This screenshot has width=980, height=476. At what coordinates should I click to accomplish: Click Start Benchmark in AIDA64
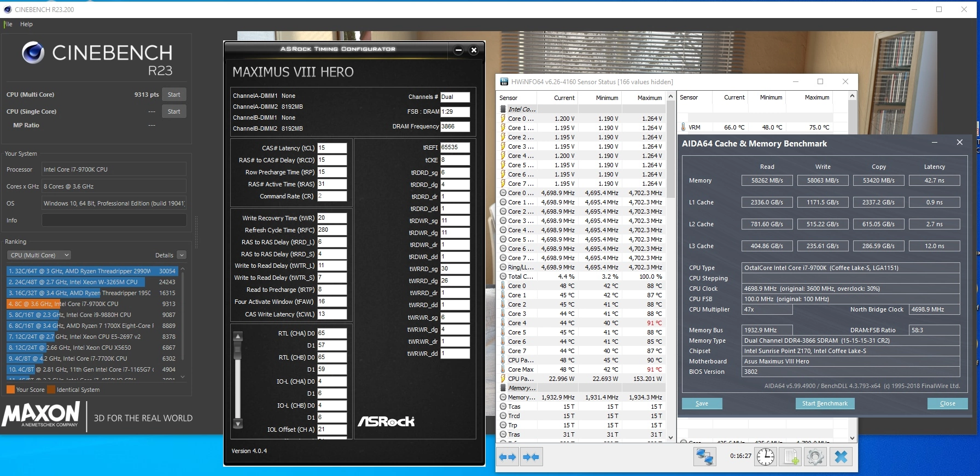[825, 403]
